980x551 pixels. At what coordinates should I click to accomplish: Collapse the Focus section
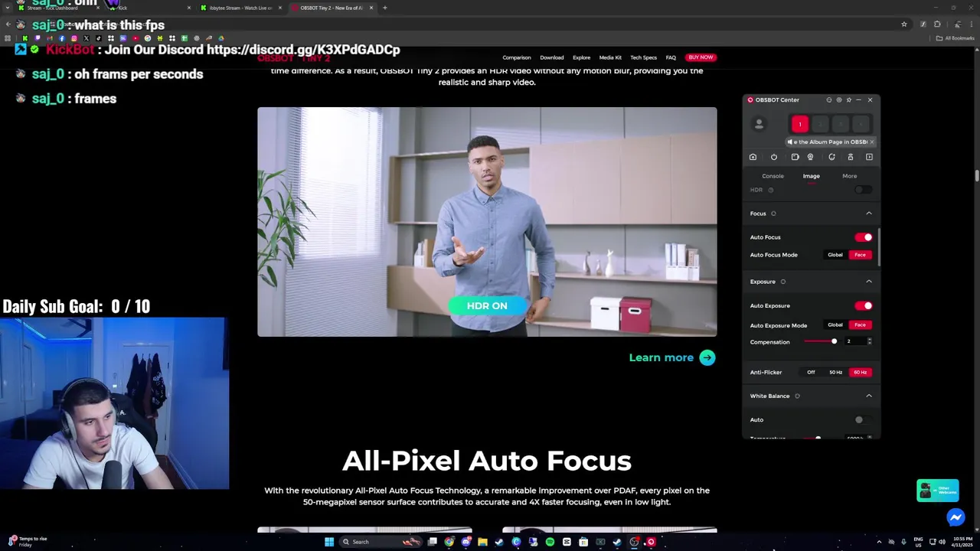pyautogui.click(x=869, y=214)
